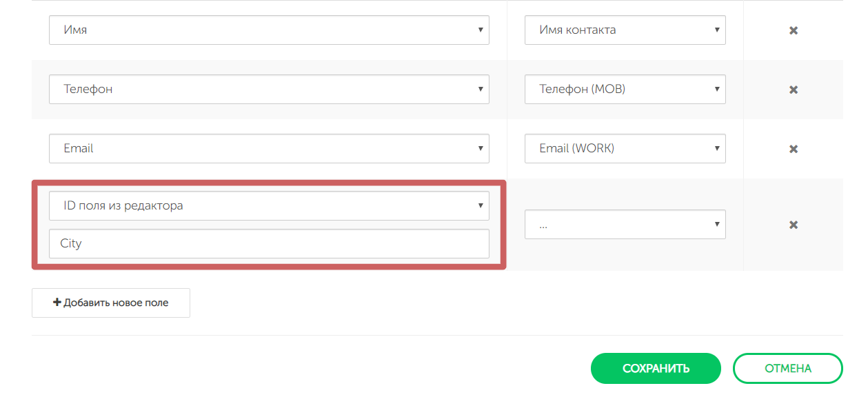Open the Телефон field dropdown
868x397 pixels.
click(x=269, y=90)
